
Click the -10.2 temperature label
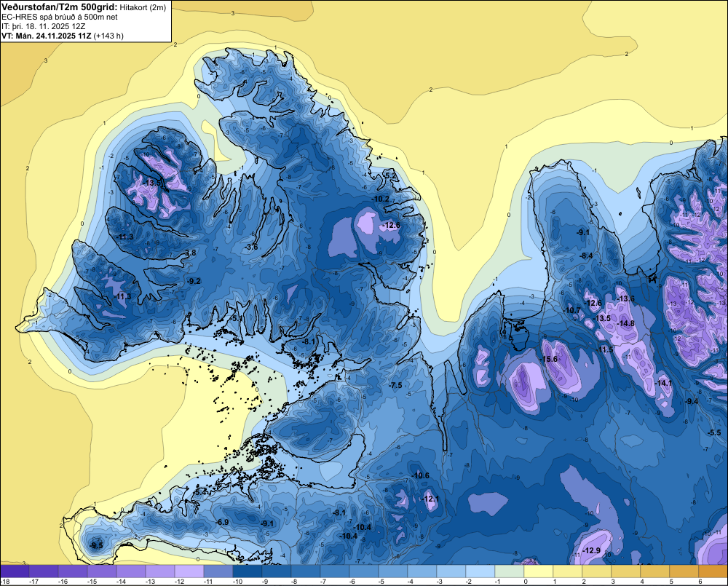pyautogui.click(x=380, y=199)
